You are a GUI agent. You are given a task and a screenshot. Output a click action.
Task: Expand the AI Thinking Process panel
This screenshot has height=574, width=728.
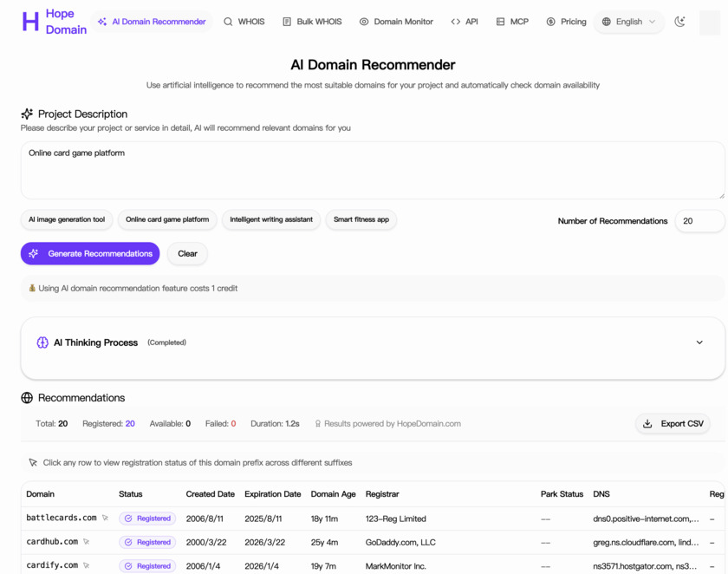[x=699, y=342]
